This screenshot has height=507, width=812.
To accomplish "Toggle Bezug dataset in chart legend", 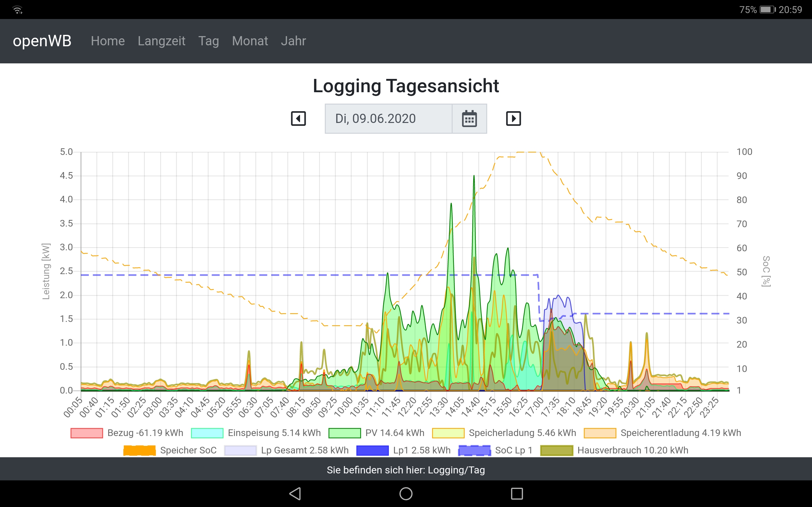I will tap(127, 433).
